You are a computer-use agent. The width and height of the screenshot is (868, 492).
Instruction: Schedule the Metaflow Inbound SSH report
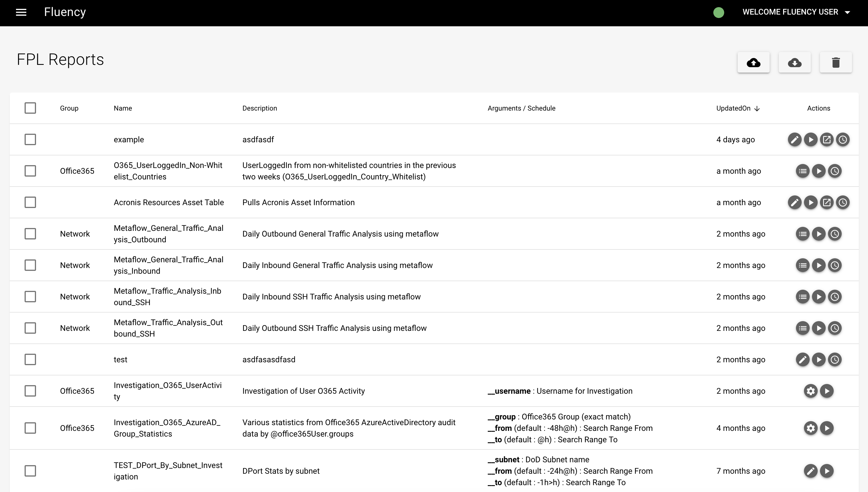click(x=835, y=297)
